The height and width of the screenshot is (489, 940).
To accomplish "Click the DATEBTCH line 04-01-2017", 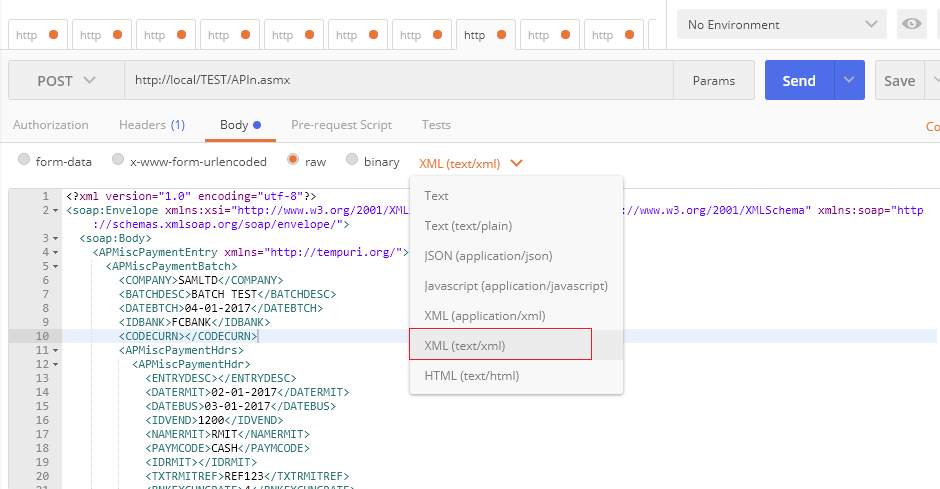I will pyautogui.click(x=221, y=308).
